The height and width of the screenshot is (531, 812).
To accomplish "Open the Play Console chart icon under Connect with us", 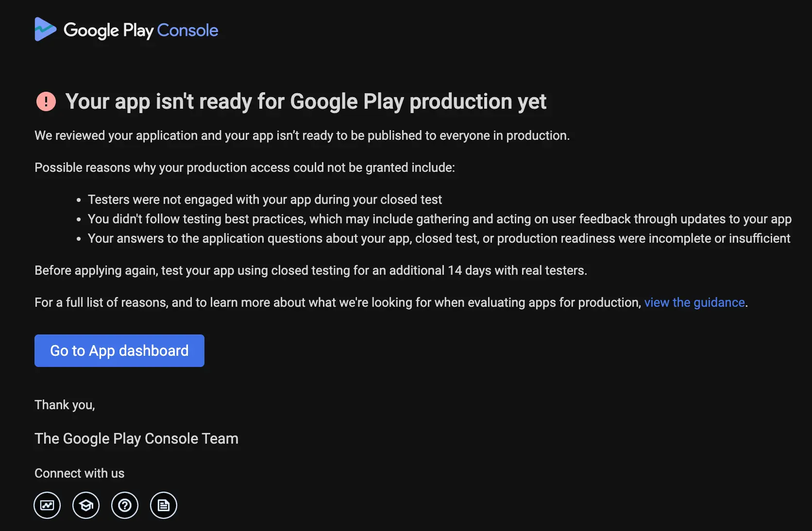I will pos(47,505).
